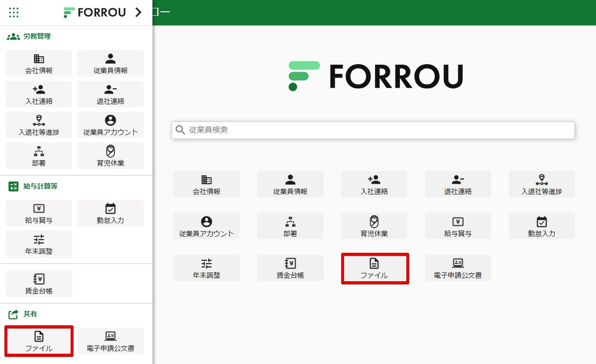Open 年末調整 tile on main page
596x364 pixels.
pos(206,268)
